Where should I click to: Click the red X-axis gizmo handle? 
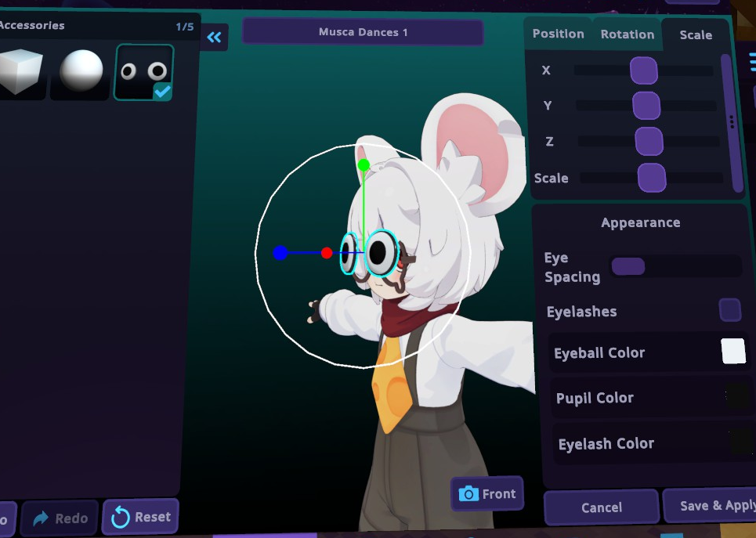tap(327, 253)
